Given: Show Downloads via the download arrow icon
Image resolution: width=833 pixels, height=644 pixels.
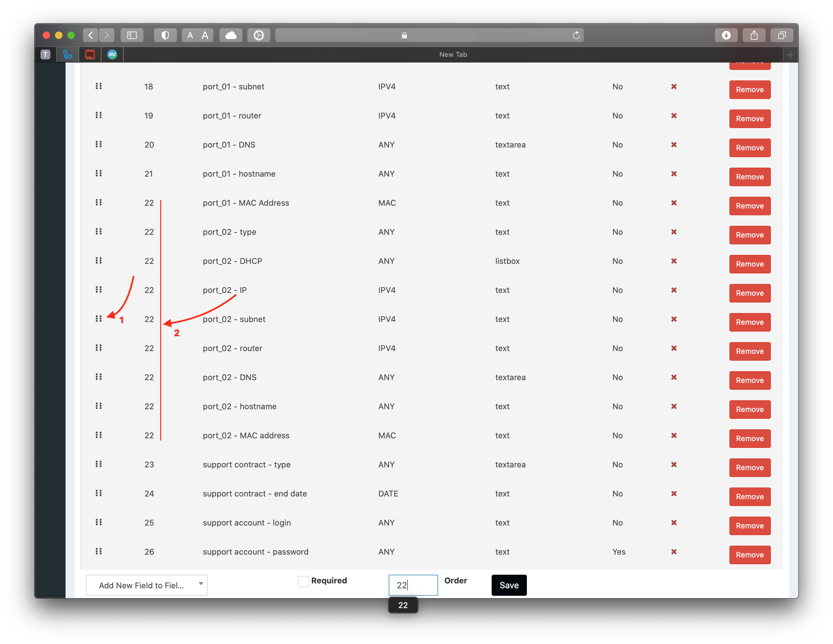Looking at the screenshot, I should 726,35.
